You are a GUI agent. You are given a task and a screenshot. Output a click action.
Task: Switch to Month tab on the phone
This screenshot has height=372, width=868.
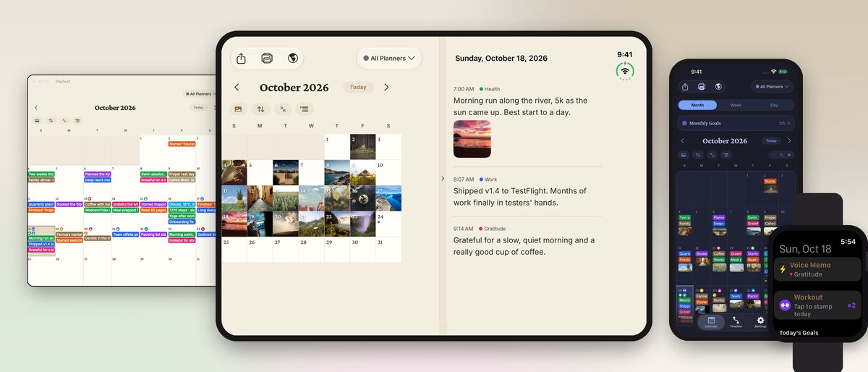(x=697, y=105)
